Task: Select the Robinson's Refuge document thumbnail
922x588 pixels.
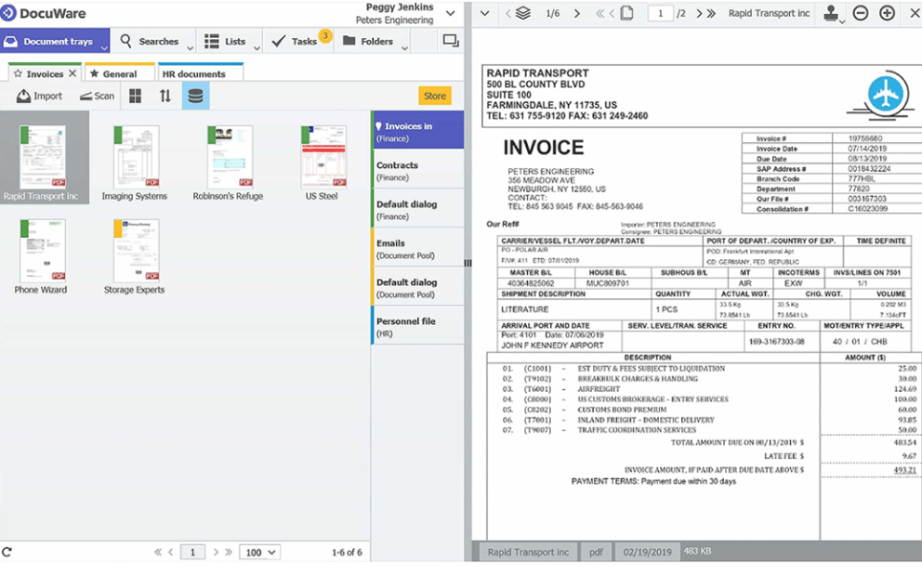Action: [x=230, y=157]
